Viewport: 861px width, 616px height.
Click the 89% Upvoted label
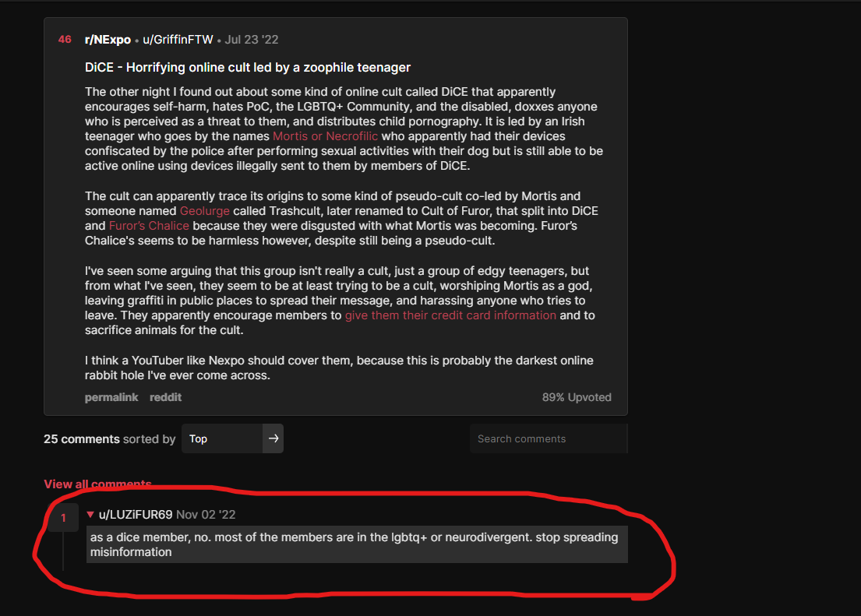coord(577,397)
